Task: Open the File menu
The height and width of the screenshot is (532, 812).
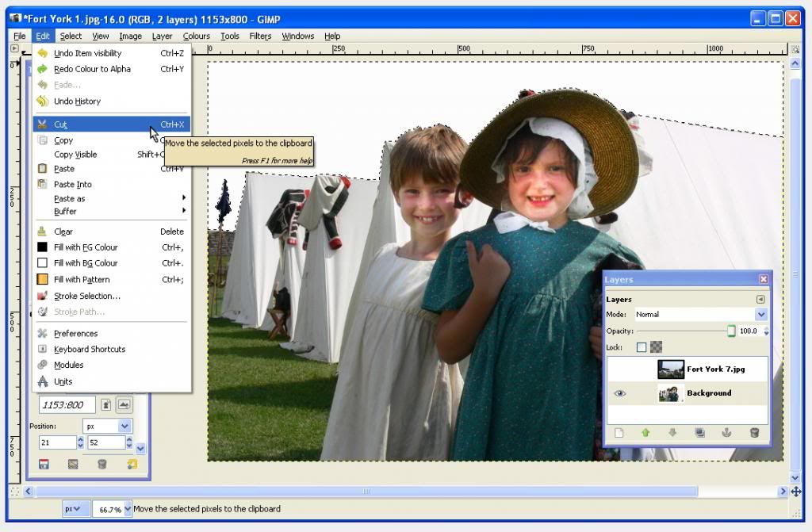Action: 20,36
